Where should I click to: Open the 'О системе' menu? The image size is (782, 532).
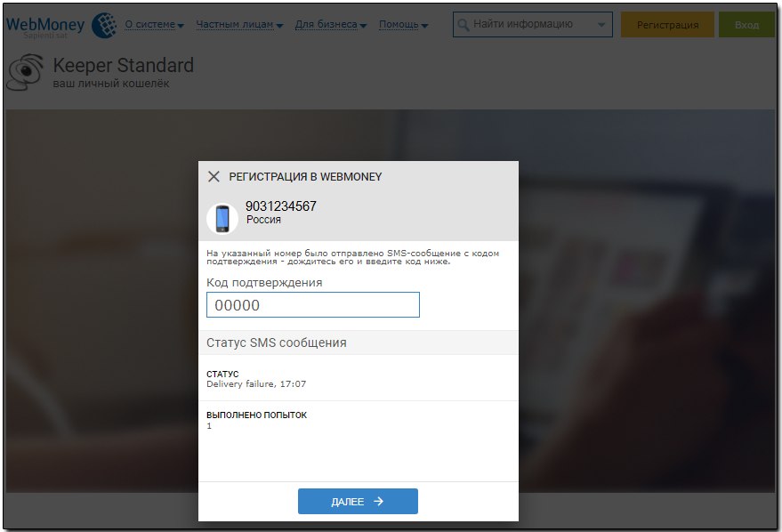154,24
